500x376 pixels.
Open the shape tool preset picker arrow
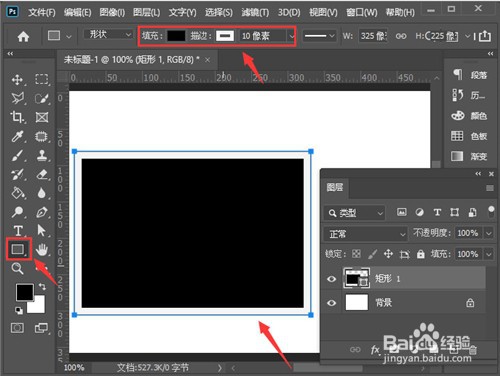(x=69, y=36)
